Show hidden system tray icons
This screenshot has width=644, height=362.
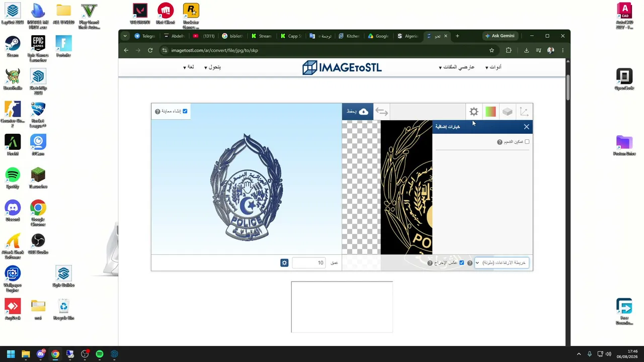[x=579, y=354]
